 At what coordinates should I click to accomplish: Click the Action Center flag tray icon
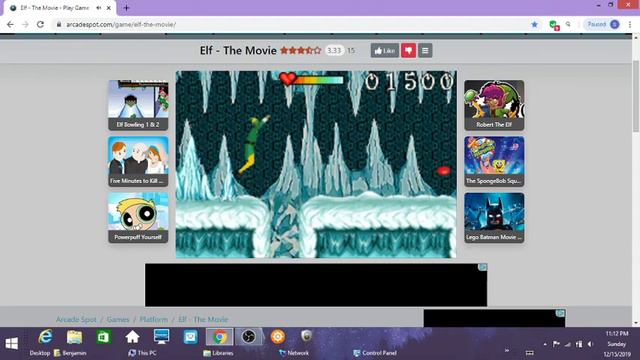[x=556, y=344]
